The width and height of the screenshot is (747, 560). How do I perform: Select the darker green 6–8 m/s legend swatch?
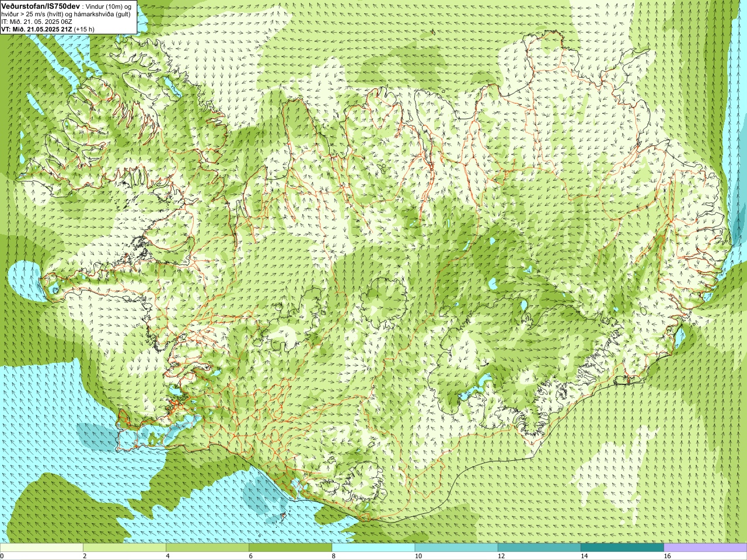(290, 548)
